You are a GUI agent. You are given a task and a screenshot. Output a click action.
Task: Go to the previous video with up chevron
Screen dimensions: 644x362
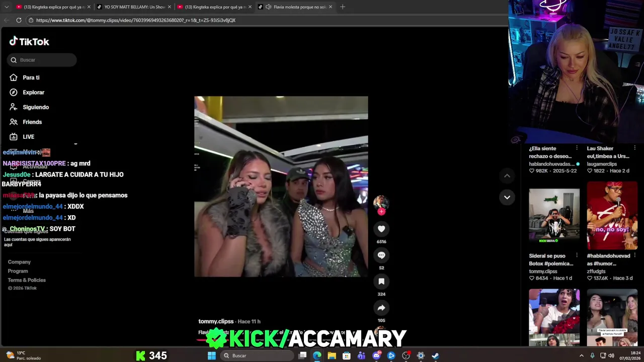507,175
